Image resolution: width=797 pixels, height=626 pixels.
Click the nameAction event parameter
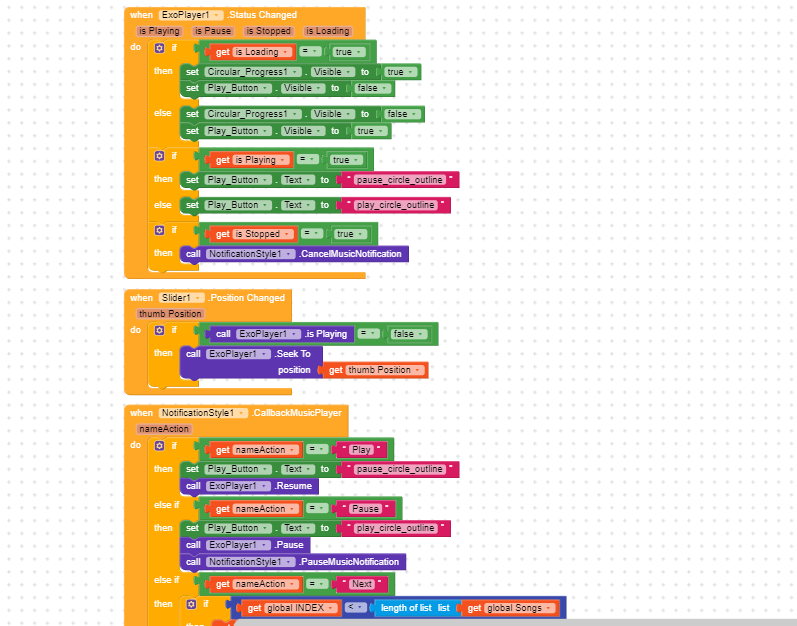coord(164,429)
